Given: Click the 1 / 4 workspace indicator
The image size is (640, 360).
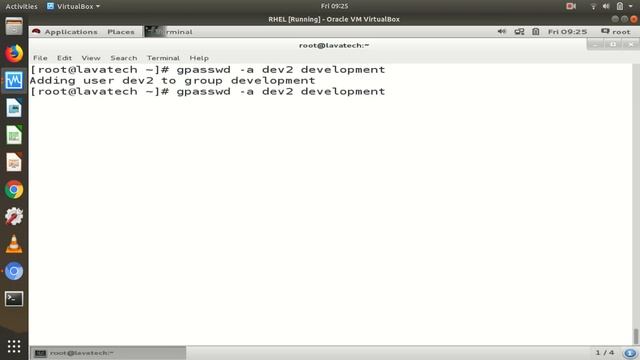Looking at the screenshot, I should [x=604, y=352].
